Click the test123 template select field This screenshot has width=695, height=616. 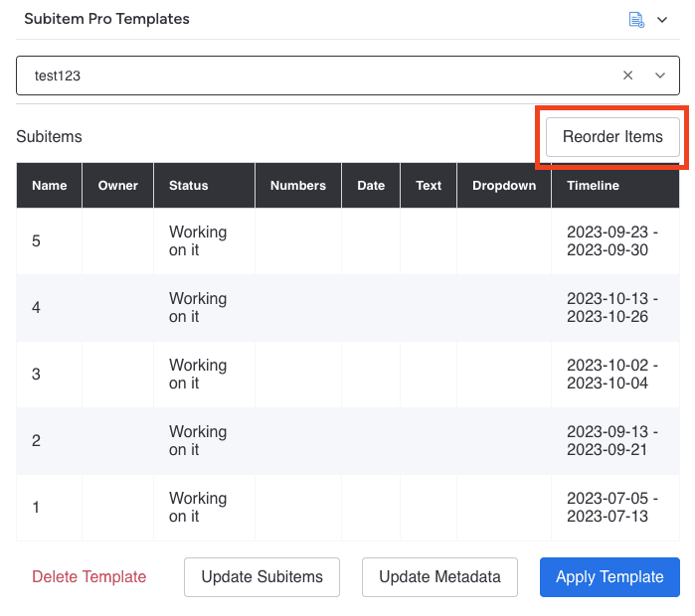(x=348, y=76)
